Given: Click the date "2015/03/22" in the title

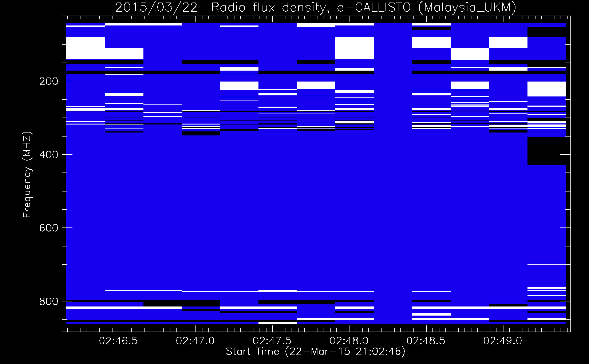Looking at the screenshot, I should click(x=157, y=7).
